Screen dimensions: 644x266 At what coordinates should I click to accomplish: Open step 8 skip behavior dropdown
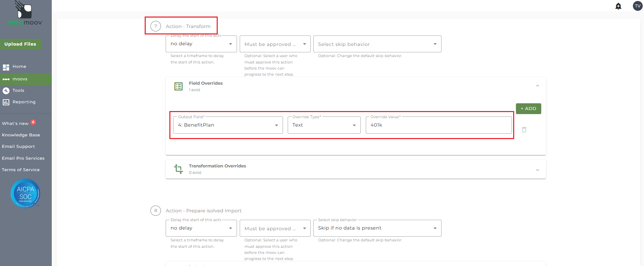377,228
